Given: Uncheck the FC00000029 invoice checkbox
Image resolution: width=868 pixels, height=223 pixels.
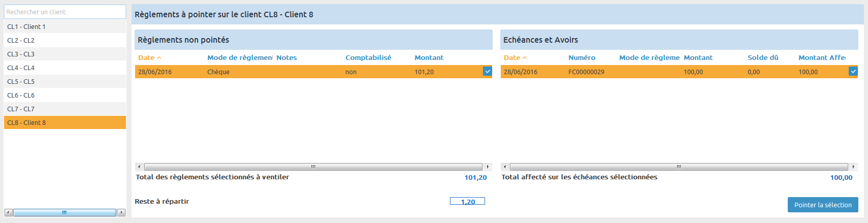Looking at the screenshot, I should pos(853,72).
